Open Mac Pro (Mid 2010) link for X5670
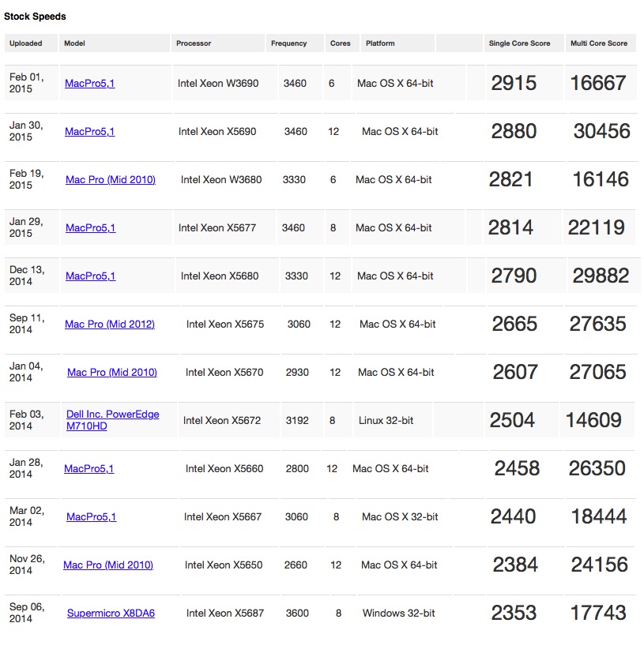The width and height of the screenshot is (644, 653). coord(112,373)
